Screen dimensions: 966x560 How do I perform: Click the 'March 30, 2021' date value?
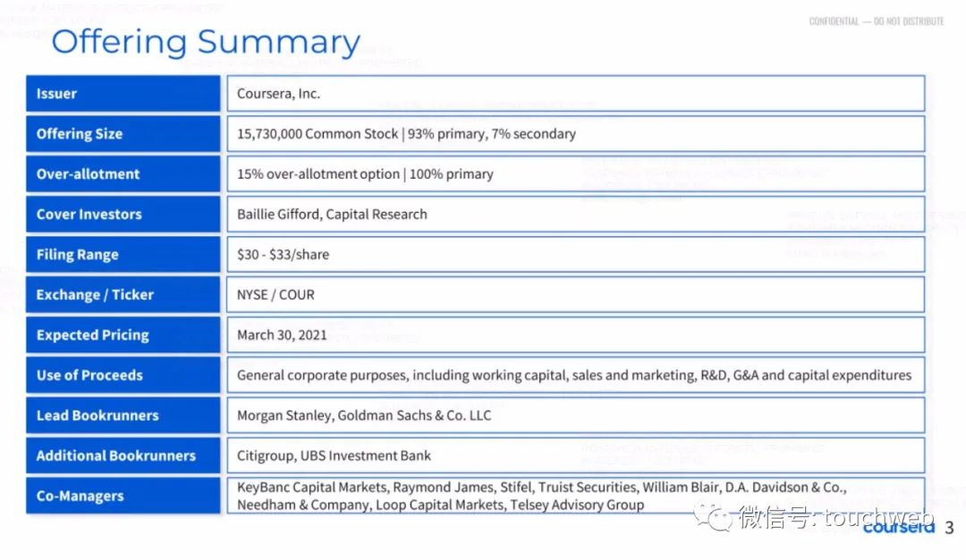[x=282, y=335]
